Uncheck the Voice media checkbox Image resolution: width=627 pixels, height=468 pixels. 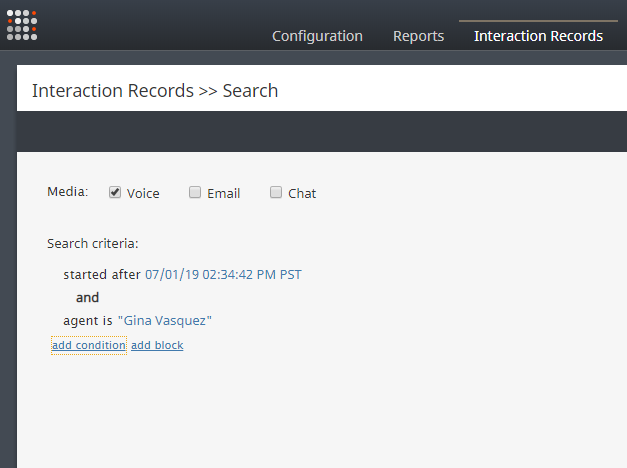115,192
